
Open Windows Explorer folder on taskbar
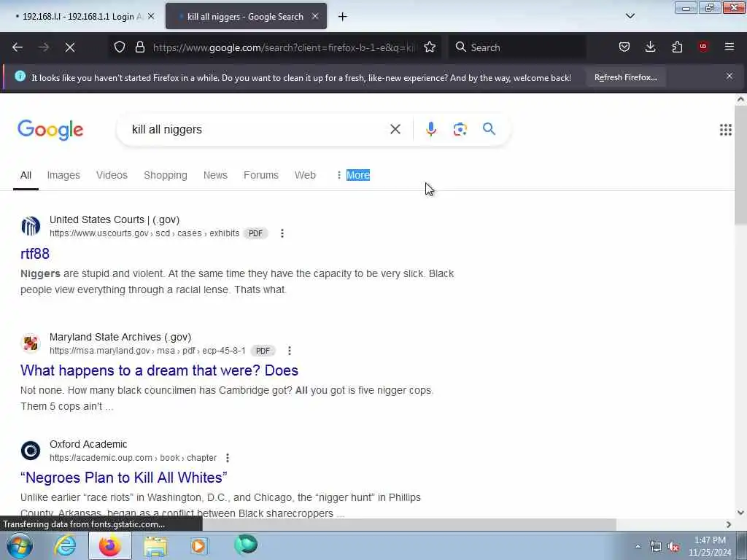click(x=155, y=545)
